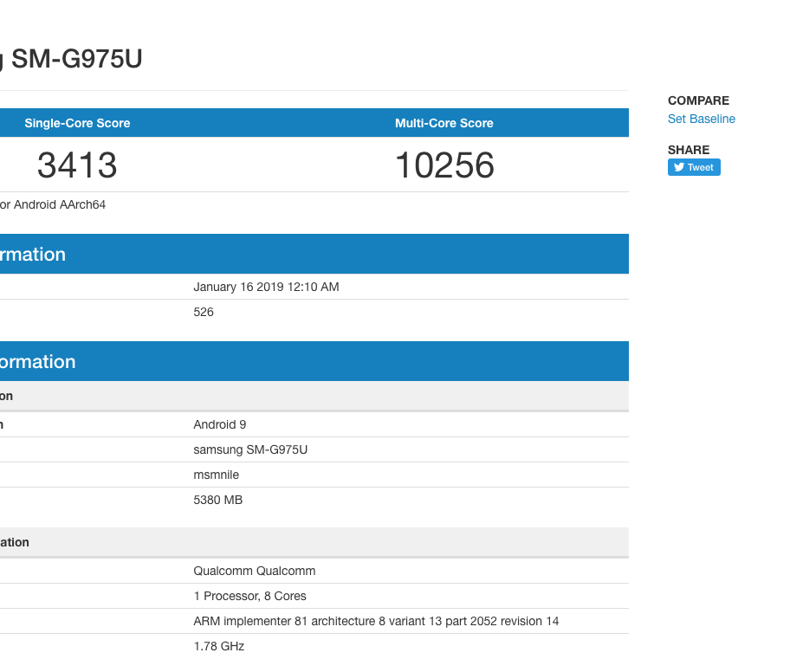Select the value 526 in the table
The image size is (790, 672).
[204, 312]
